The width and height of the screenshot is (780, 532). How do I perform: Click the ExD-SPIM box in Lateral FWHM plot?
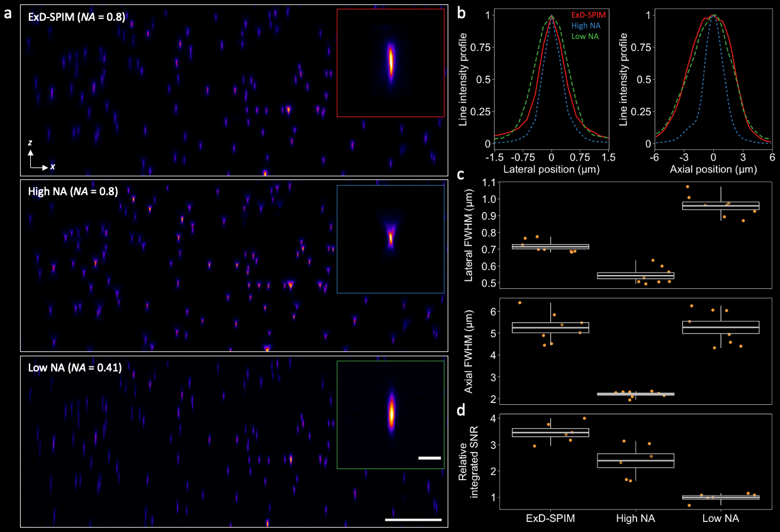(550, 247)
